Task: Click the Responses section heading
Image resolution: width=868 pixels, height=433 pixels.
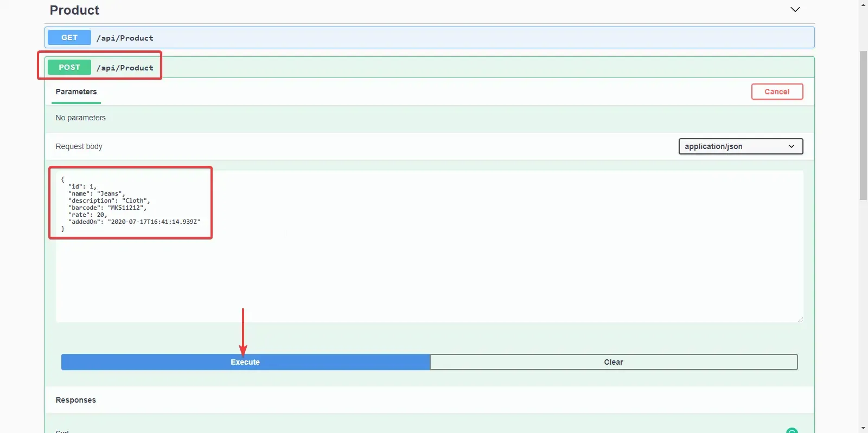Action: point(76,400)
